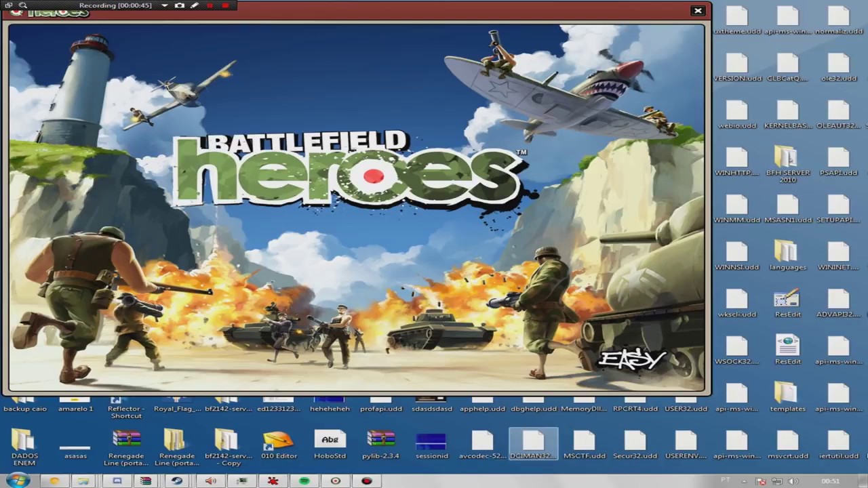
Task: Launch the 010 Editor shortcut
Action: [x=279, y=445]
